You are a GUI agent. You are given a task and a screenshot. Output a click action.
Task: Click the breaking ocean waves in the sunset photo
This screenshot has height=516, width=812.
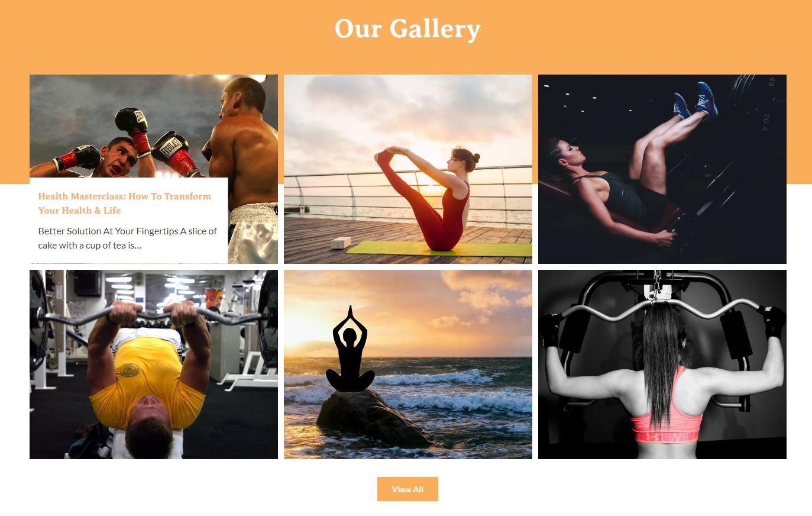click(x=449, y=391)
